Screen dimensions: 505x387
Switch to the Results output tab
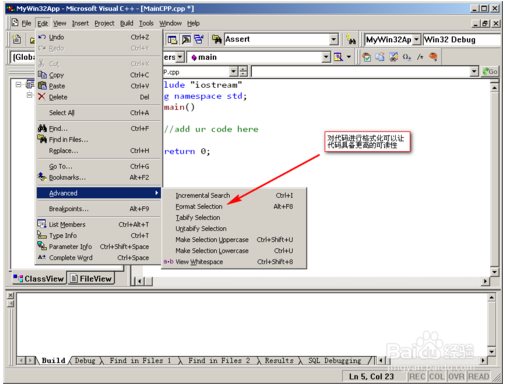click(x=279, y=360)
